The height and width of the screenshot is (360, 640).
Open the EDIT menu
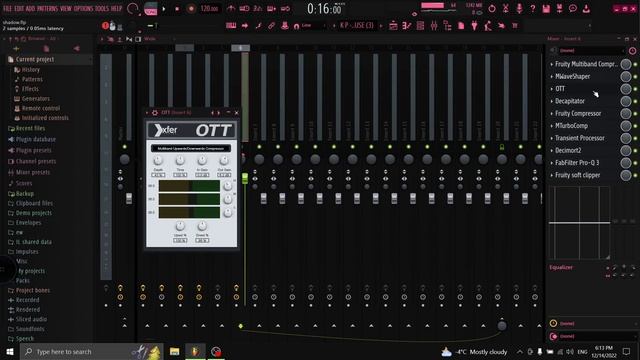[19, 8]
